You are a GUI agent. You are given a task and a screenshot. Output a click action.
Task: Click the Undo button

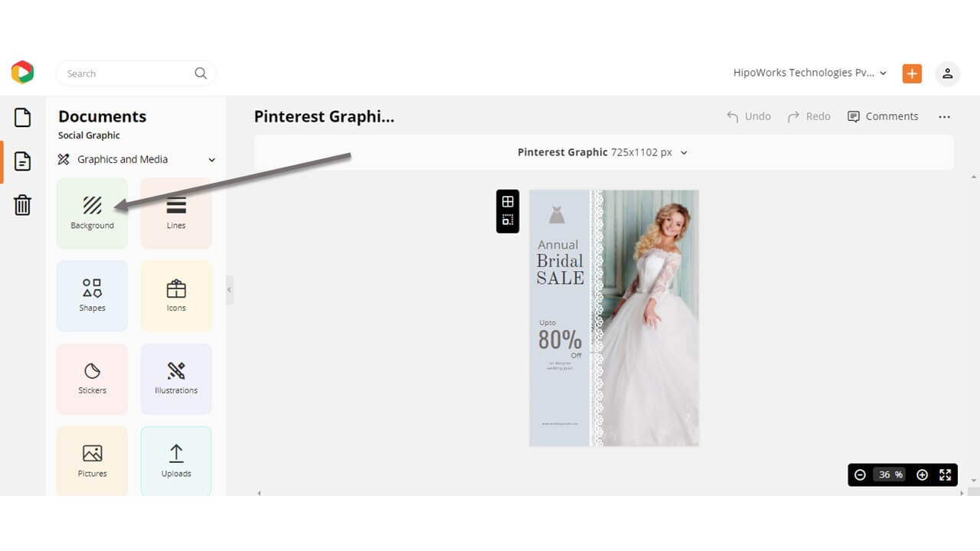749,116
